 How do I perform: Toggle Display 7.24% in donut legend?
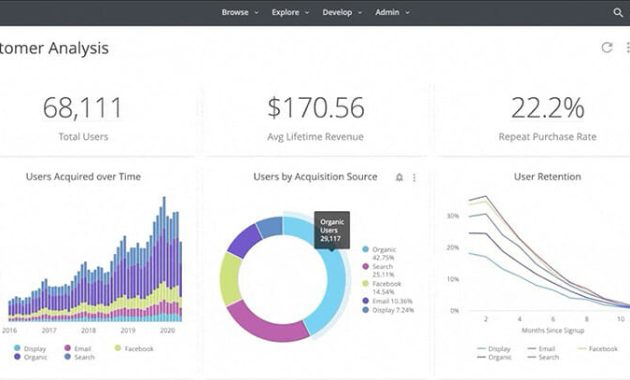(388, 310)
